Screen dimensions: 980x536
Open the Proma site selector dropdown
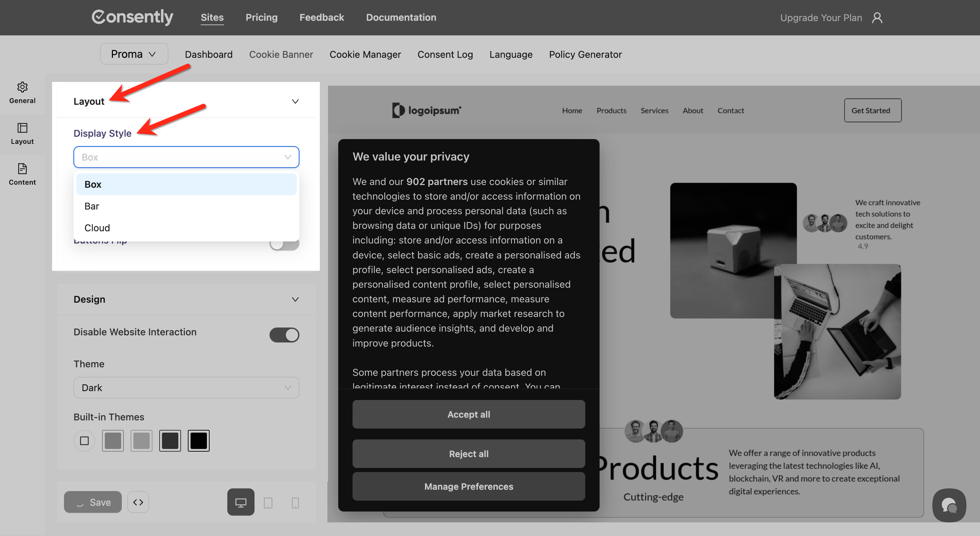pos(133,54)
